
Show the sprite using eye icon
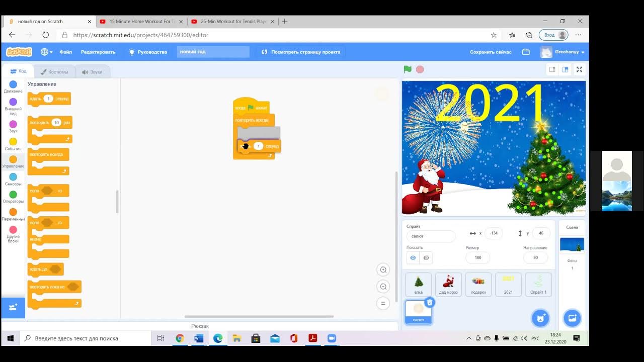pos(413,257)
